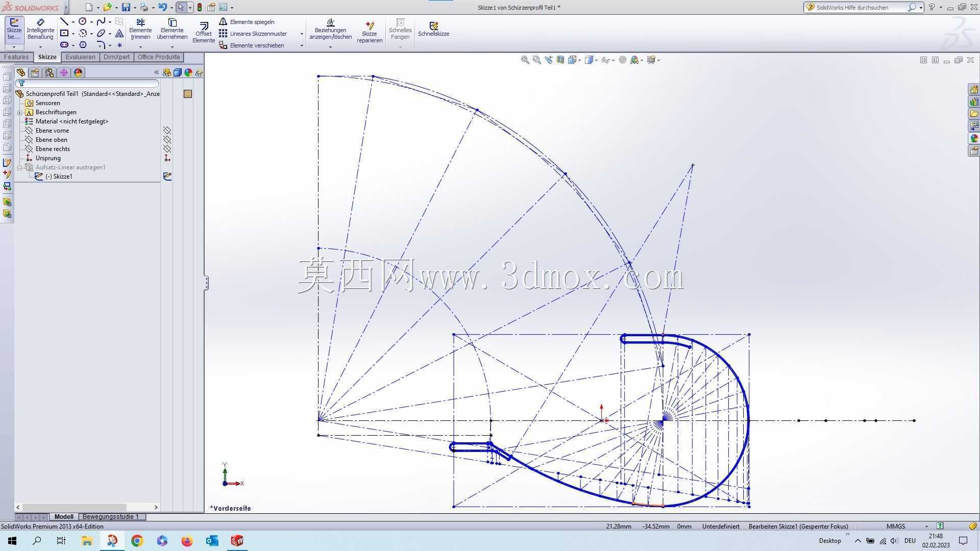Toggle visibility icon for Skizze1
This screenshot has width=980, height=551.
pos(167,177)
